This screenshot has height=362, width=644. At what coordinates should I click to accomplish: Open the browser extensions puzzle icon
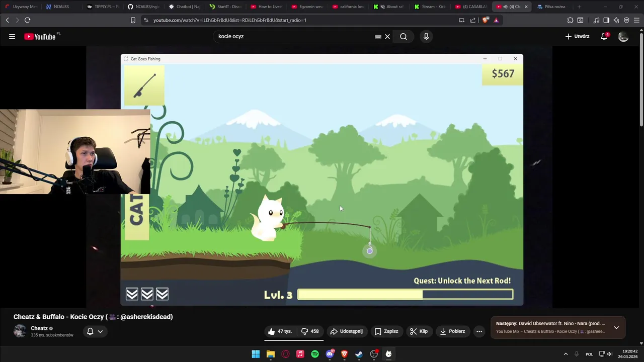click(x=570, y=20)
